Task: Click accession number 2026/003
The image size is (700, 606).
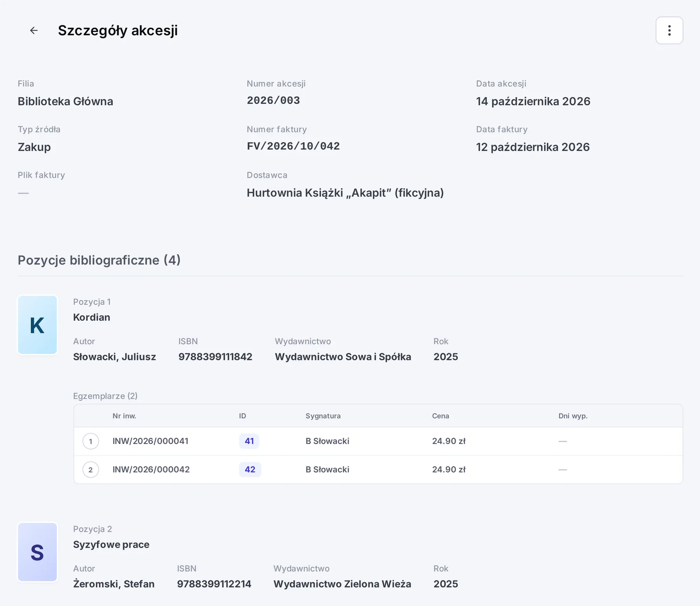Action: (273, 101)
